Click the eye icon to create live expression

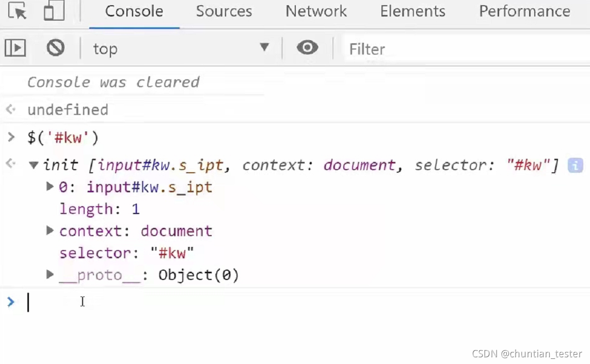click(307, 47)
